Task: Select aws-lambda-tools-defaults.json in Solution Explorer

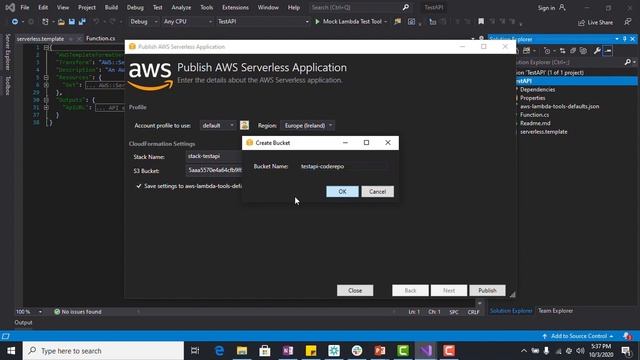Action: (x=559, y=107)
